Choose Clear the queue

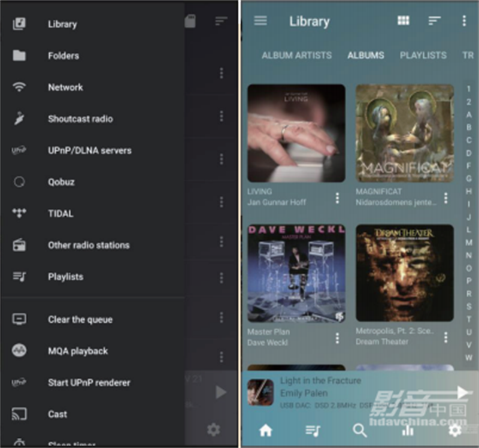click(80, 320)
